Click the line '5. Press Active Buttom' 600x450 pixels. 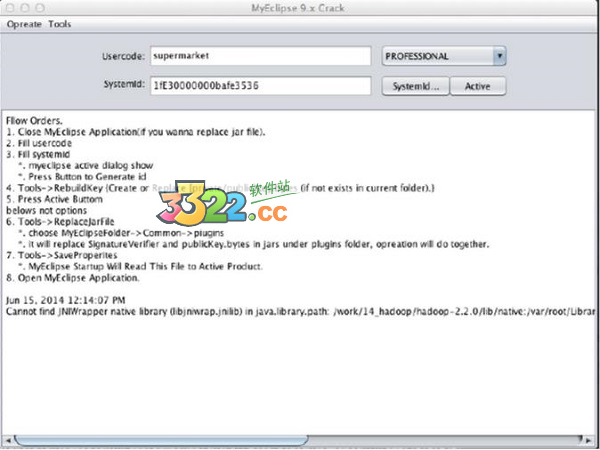tap(54, 199)
